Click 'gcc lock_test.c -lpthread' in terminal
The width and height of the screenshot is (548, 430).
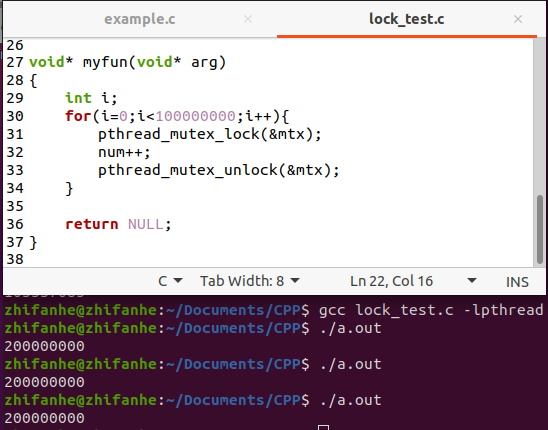pos(431,310)
